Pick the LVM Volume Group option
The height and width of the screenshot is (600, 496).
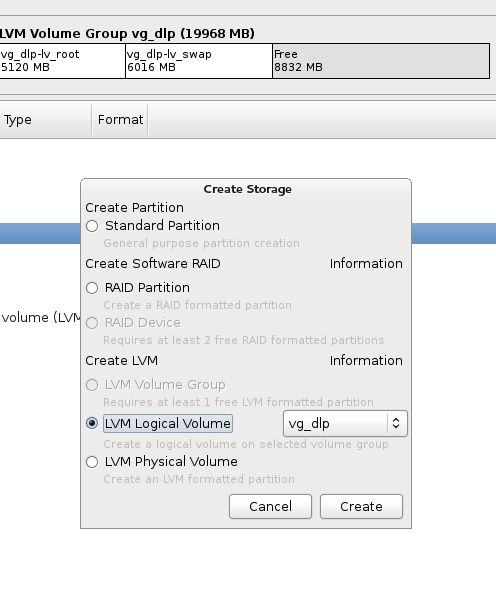click(92, 385)
